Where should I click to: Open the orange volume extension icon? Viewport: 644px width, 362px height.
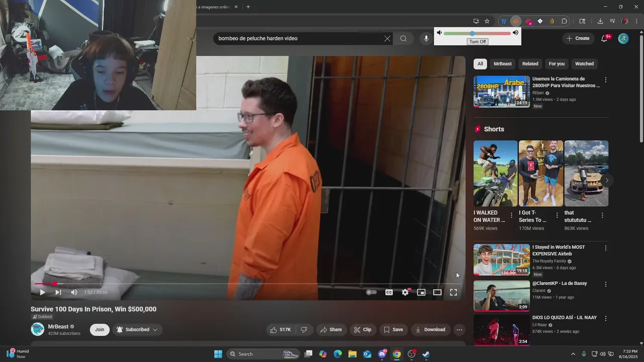516,21
